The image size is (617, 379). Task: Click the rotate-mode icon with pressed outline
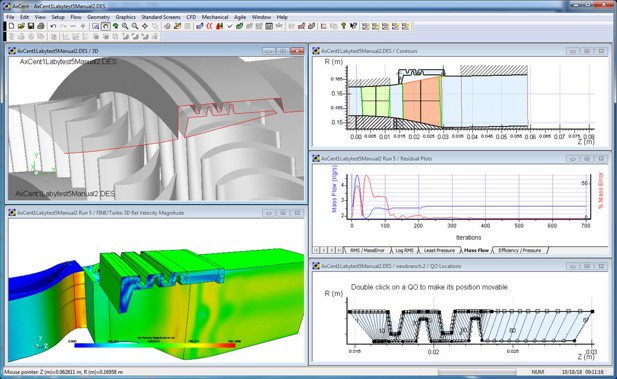click(x=105, y=26)
